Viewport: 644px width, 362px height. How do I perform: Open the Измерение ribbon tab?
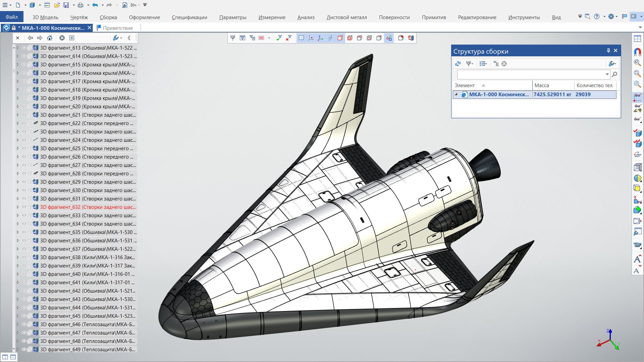[x=272, y=17]
